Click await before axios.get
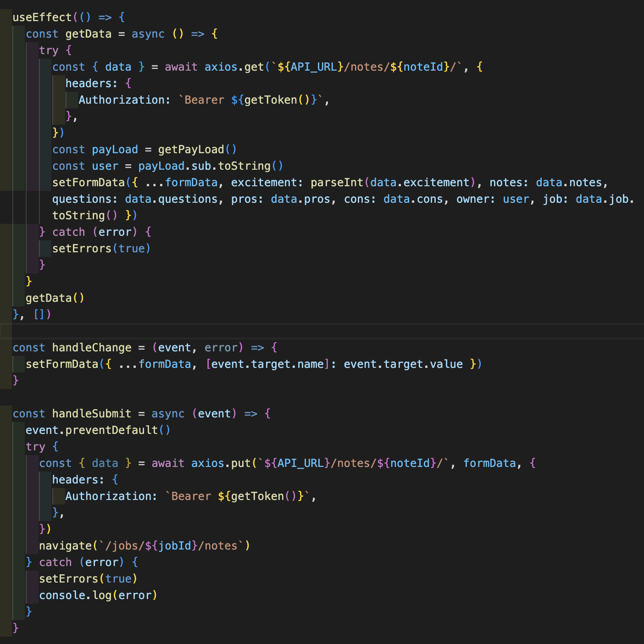644x644 pixels. [x=181, y=67]
